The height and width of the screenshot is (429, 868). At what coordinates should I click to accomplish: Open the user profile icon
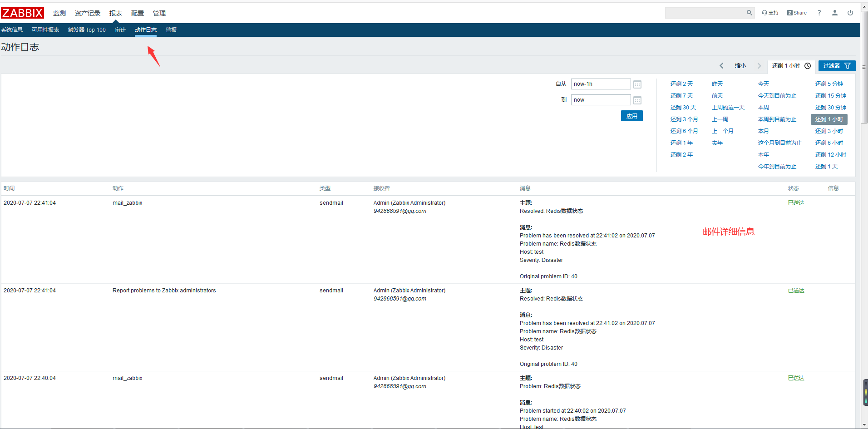click(834, 13)
